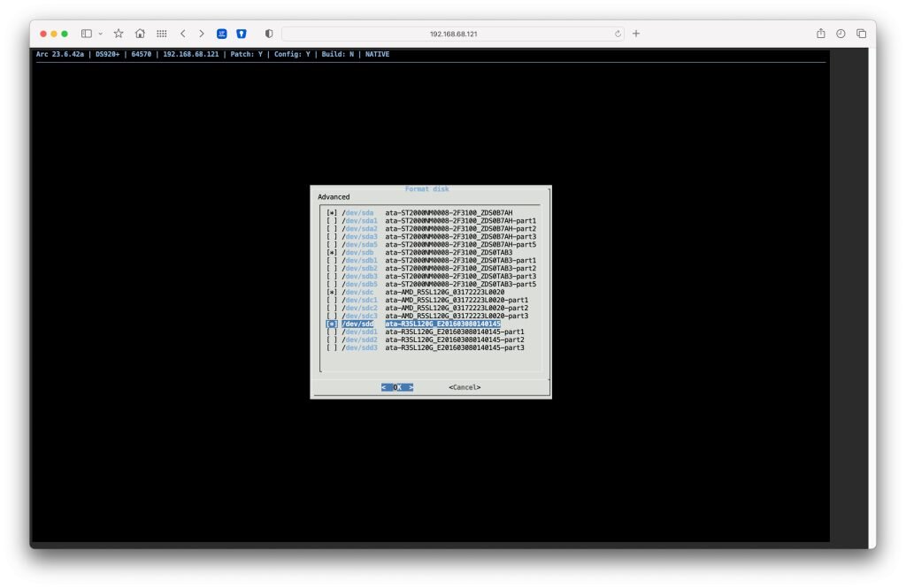906x588 pixels.
Task: Select the 03172223L0020-part2 row text
Action: coord(457,308)
